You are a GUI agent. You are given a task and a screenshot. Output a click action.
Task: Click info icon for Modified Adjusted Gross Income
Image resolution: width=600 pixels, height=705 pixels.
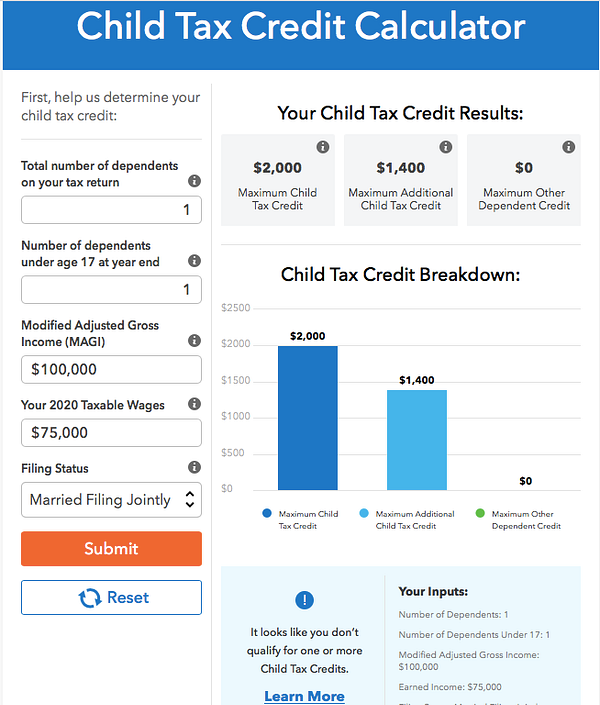(x=194, y=341)
